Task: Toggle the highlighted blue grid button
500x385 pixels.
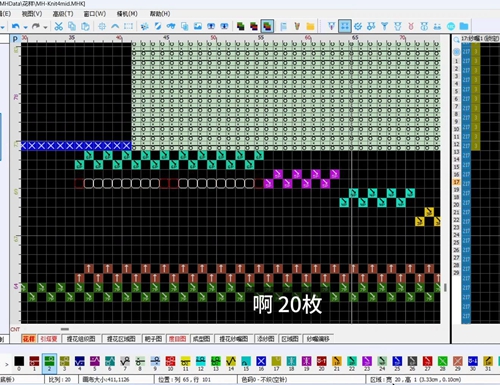Action: 345,26
